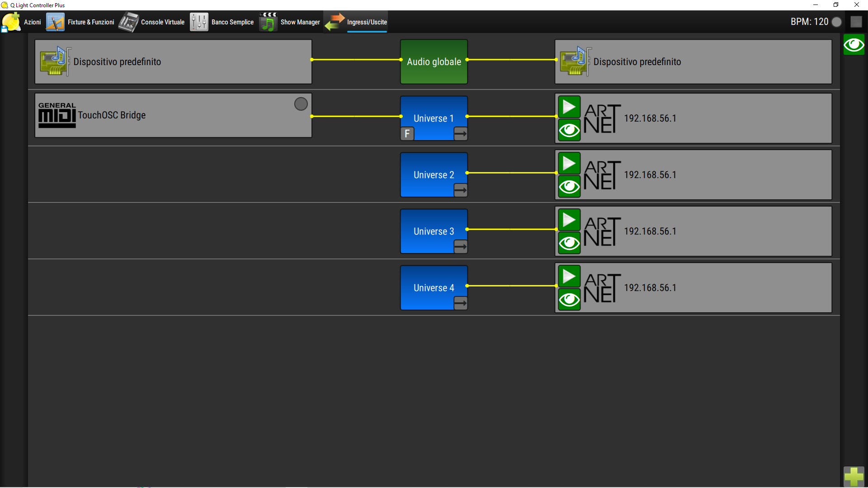Screen dimensions: 868x488
Task: Click the Banco Semplice faders icon
Action: pos(199,22)
